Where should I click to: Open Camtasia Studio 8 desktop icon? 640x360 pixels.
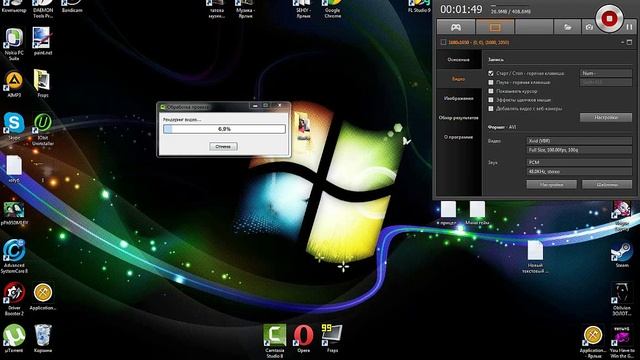point(275,341)
